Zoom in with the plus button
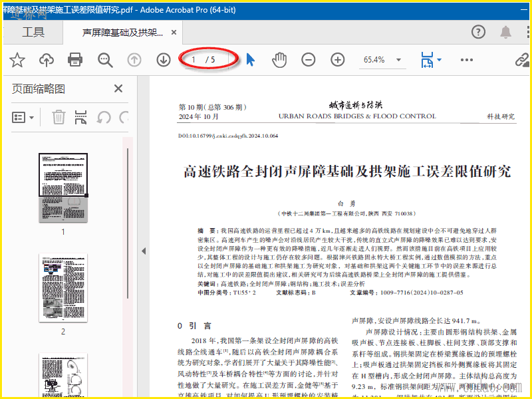Image resolution: width=532 pixels, height=399 pixels. pyautogui.click(x=338, y=60)
